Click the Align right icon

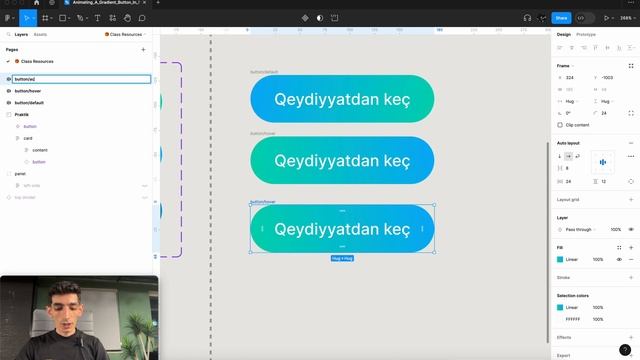pos(584,48)
